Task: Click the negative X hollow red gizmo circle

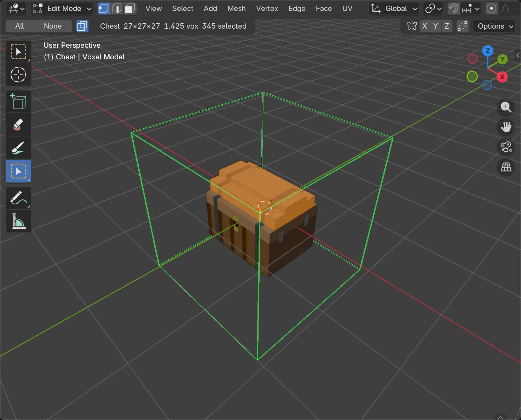Action: click(x=473, y=59)
